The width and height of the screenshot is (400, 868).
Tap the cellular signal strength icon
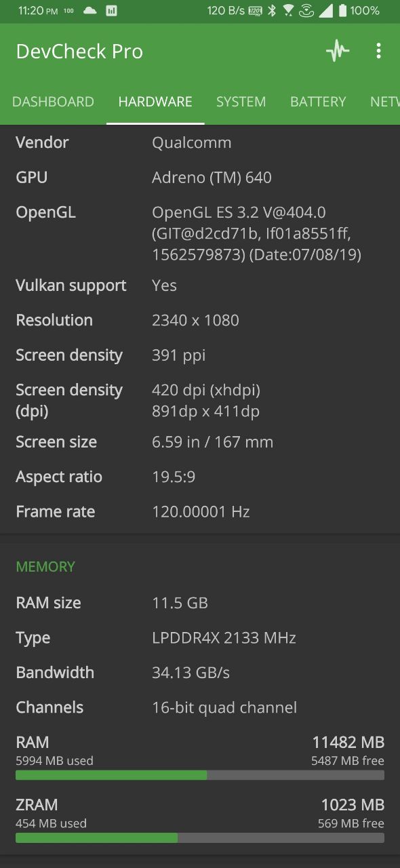[x=325, y=10]
